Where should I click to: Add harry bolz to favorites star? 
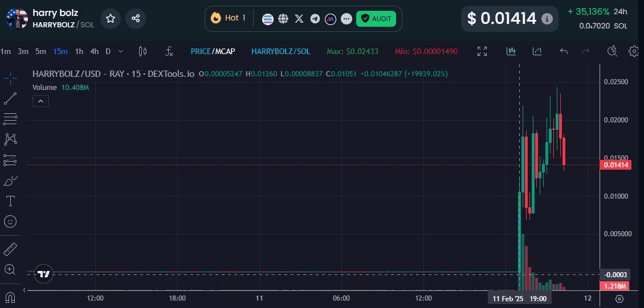tap(111, 18)
